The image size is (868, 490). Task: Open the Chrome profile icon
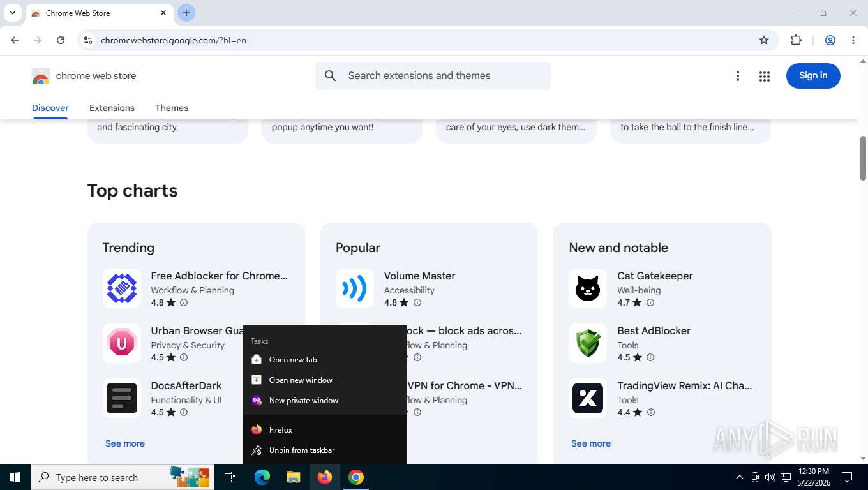click(830, 40)
